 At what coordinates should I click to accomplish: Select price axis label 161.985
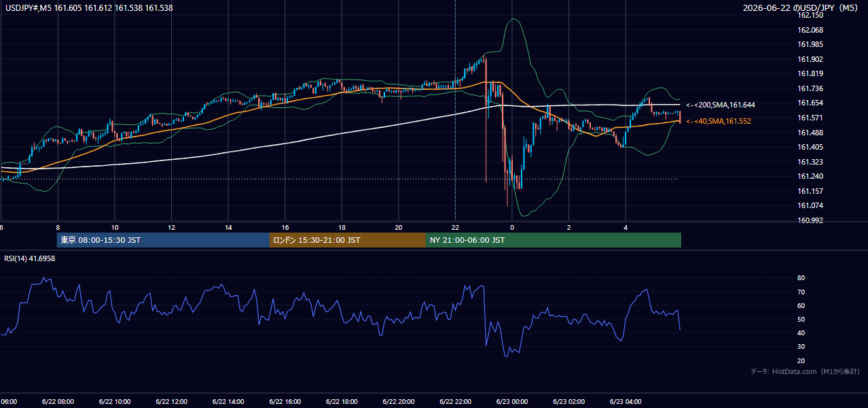point(810,44)
